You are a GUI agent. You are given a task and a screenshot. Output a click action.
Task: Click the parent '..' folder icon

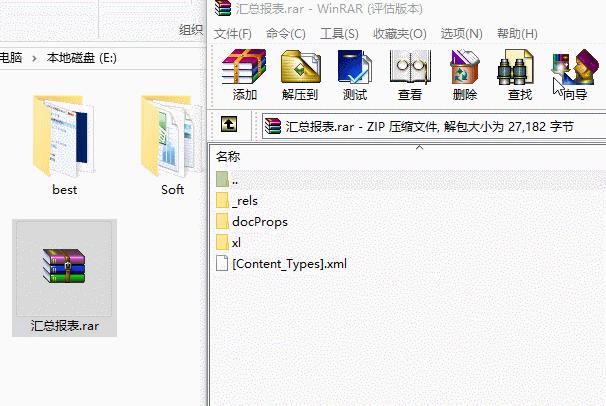click(x=222, y=180)
